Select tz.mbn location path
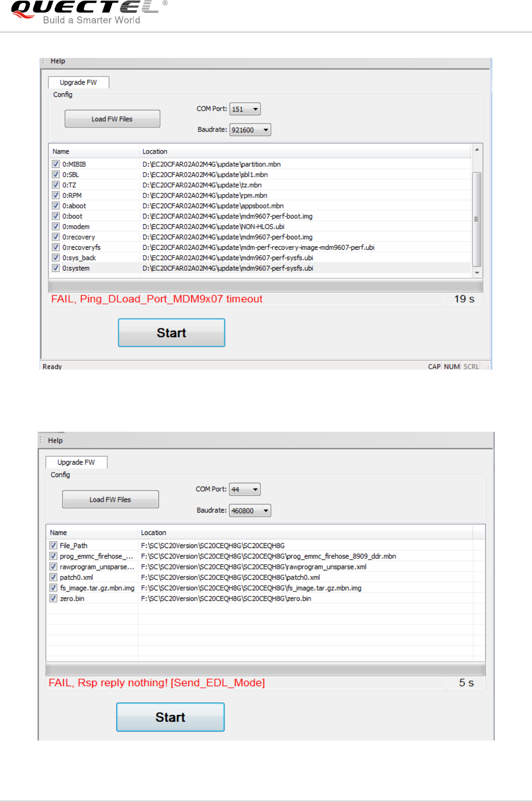Image resolution: width=532 pixels, height=802 pixels. click(x=202, y=185)
